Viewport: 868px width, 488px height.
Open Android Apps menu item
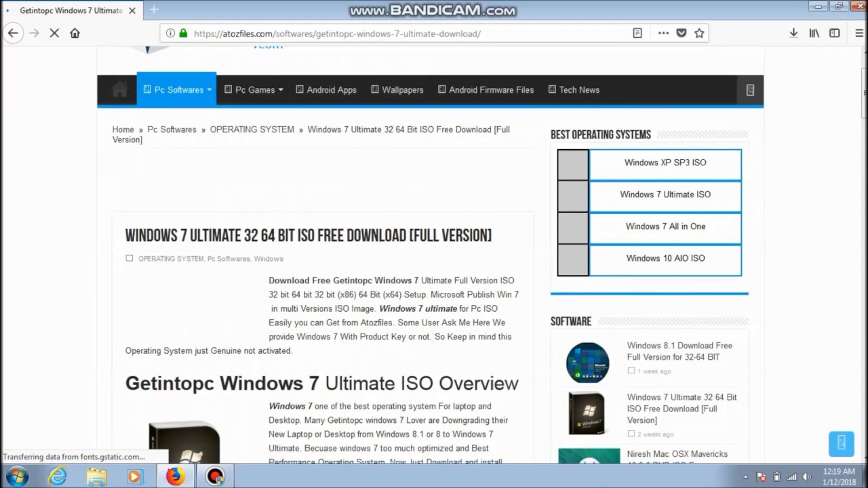tap(326, 89)
